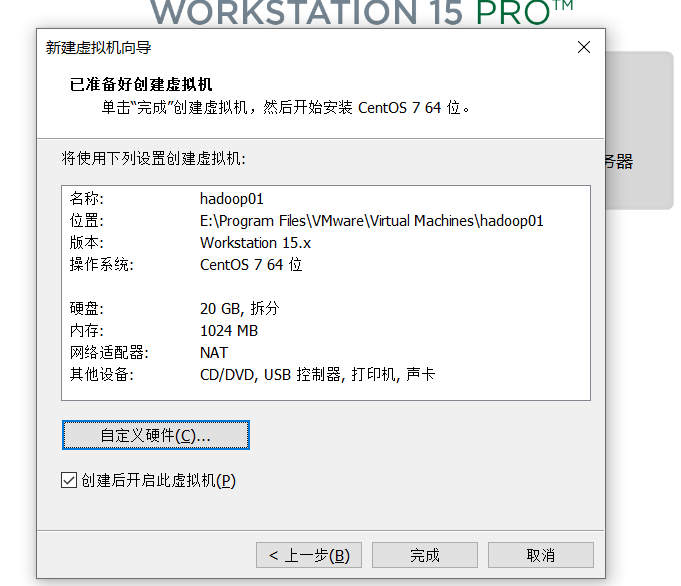Select the location path ending with hadoop01
Viewport: 681px width, 586px height.
coord(371,221)
